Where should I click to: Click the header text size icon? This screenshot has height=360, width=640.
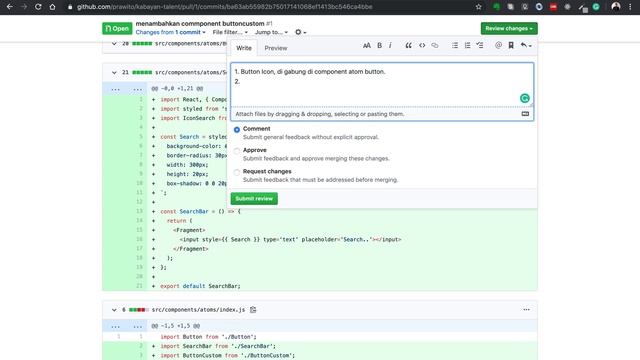pos(367,45)
